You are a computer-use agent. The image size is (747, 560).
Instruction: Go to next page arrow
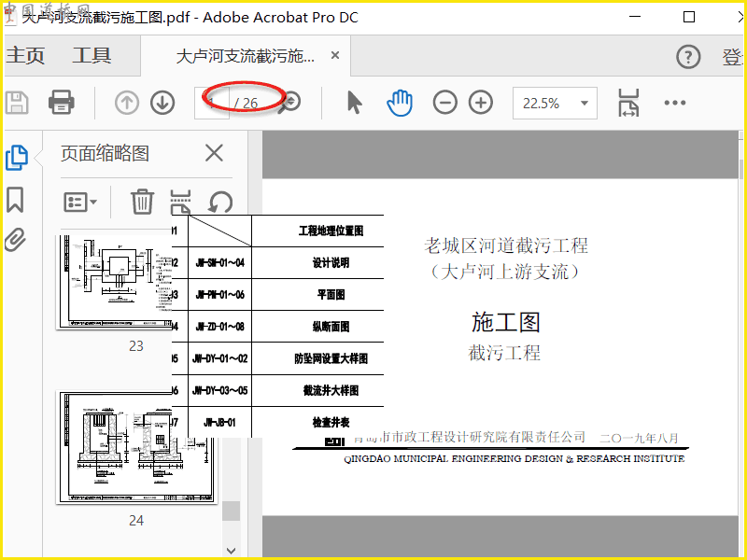[x=162, y=103]
